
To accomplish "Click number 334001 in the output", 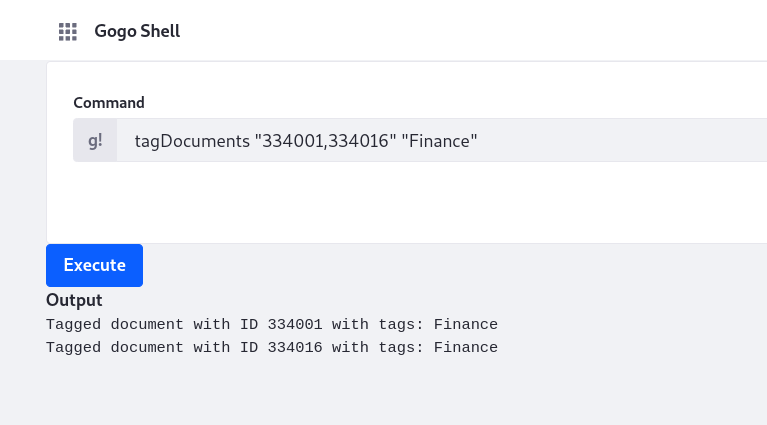I will (295, 325).
